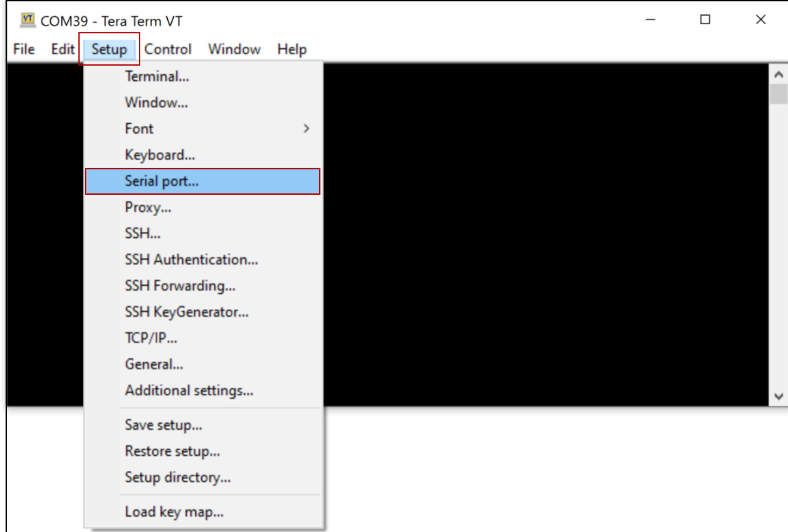Screen dimensions: 788x532
Task: Open the Proxy configuration
Action: point(148,207)
